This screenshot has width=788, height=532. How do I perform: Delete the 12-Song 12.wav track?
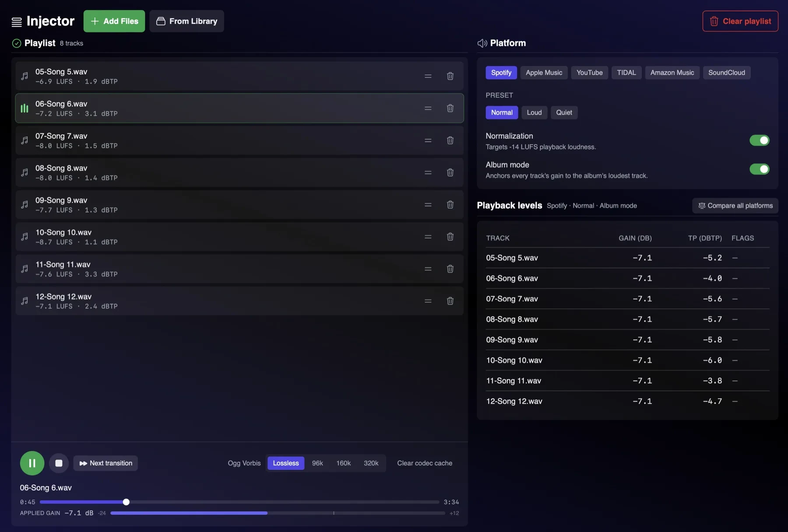450,301
